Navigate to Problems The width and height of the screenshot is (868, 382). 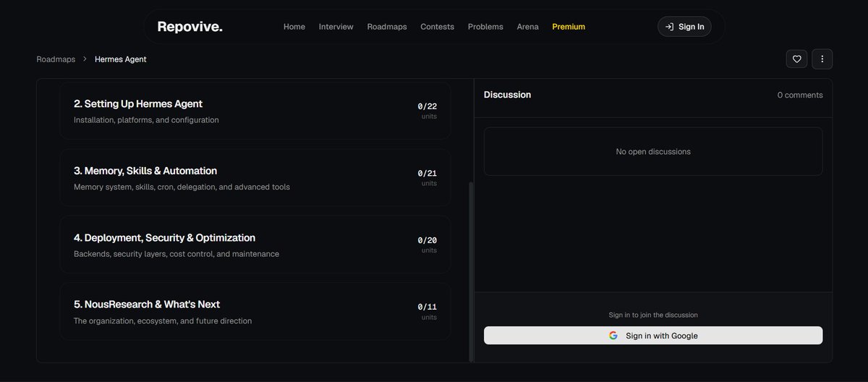tap(485, 27)
